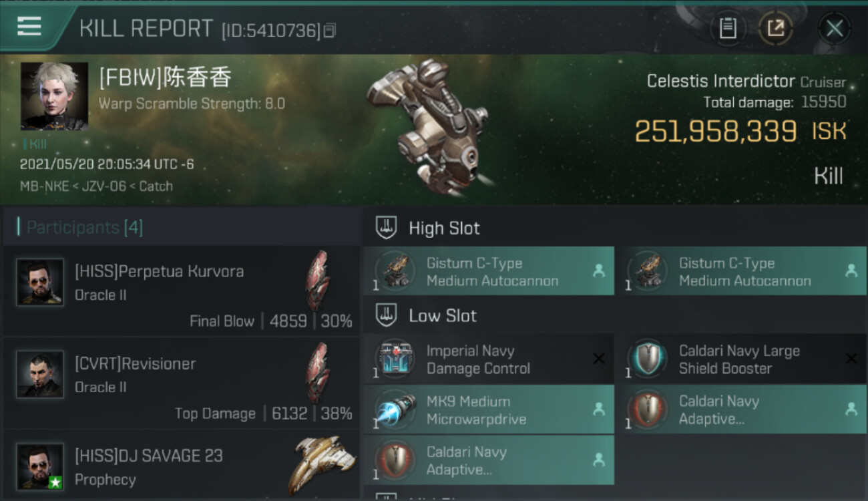Select the Revisioner participant entry
Viewport: 868px width, 501px height.
181,383
